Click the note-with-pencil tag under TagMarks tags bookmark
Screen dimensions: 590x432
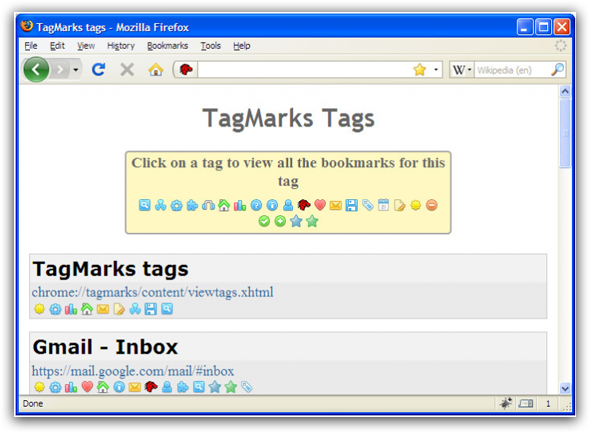point(119,309)
